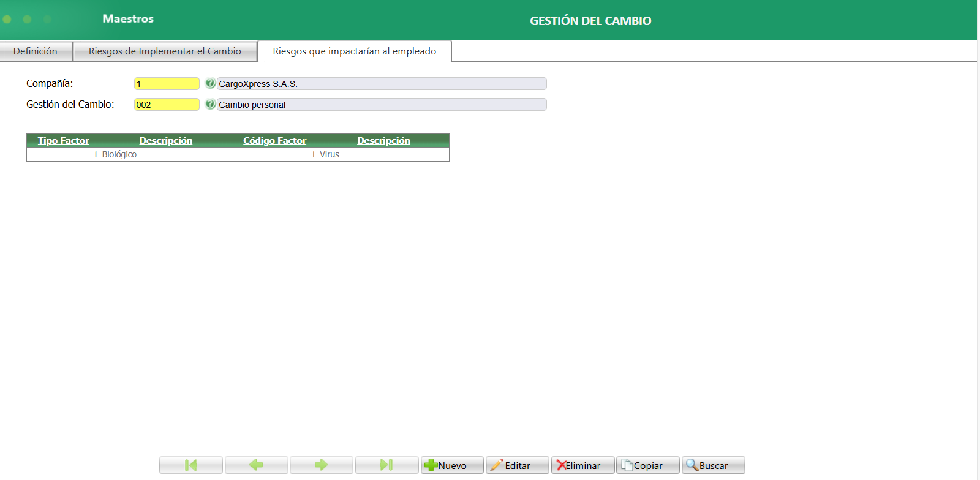
Task: Sort by Descripción header next to Código Factor
Action: [x=384, y=141]
